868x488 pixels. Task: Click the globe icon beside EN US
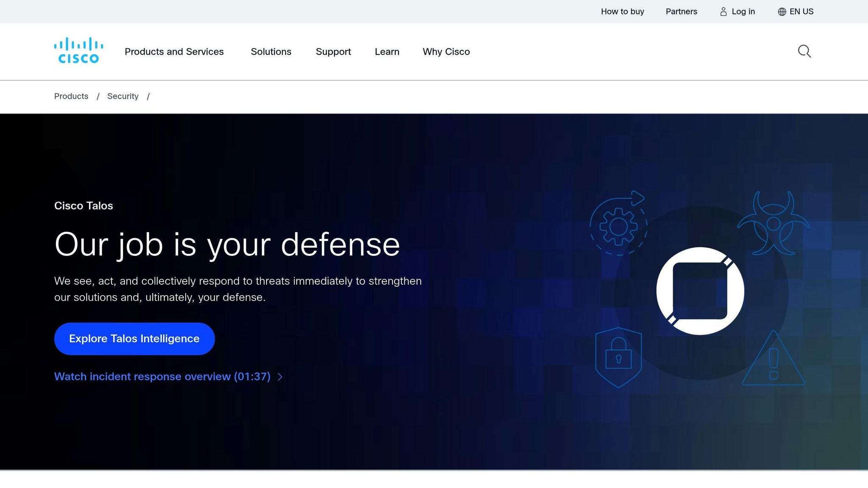782,11
